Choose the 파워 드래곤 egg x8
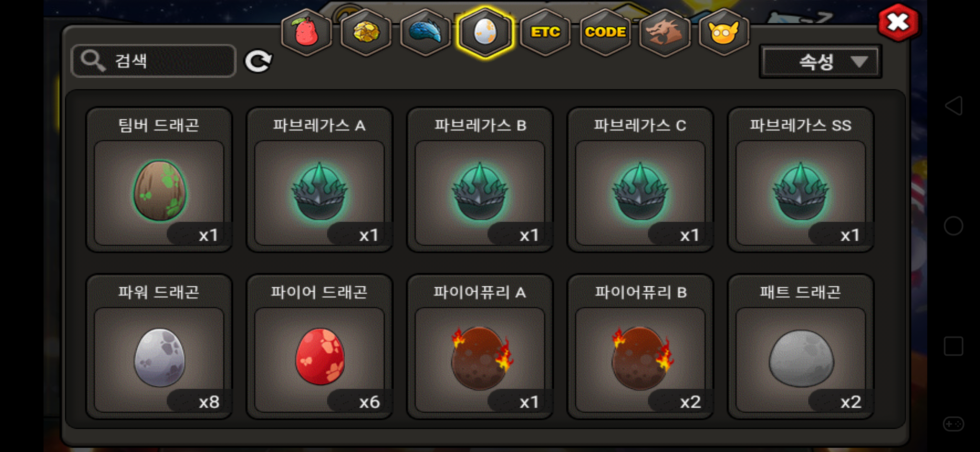Image resolution: width=980 pixels, height=452 pixels. pyautogui.click(x=159, y=347)
